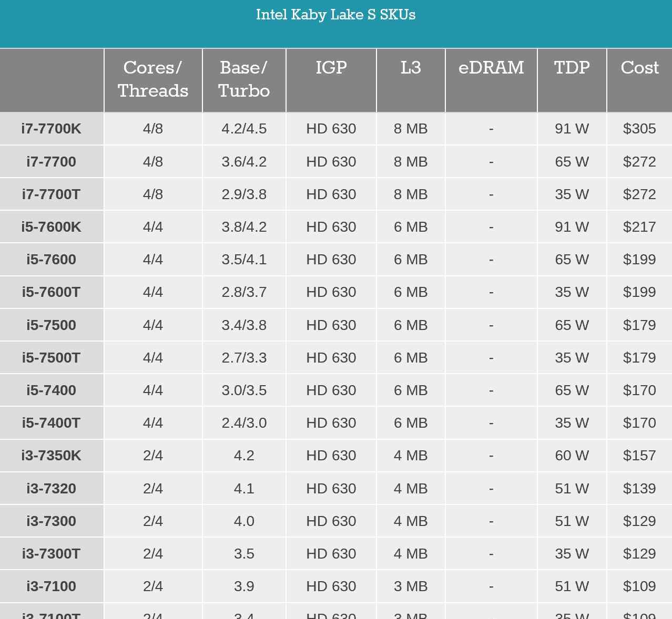
Task: Click the 4.2/4.5 clock speed cell
Action: [x=244, y=129]
